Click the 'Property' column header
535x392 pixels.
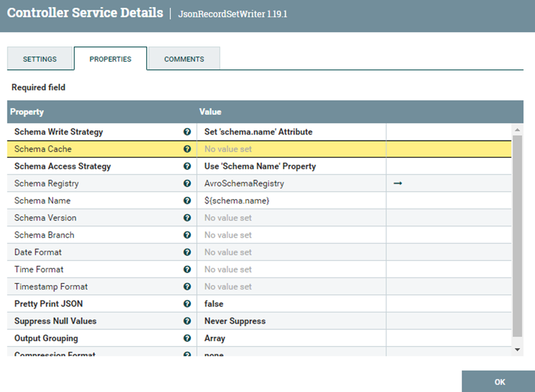pyautogui.click(x=27, y=112)
